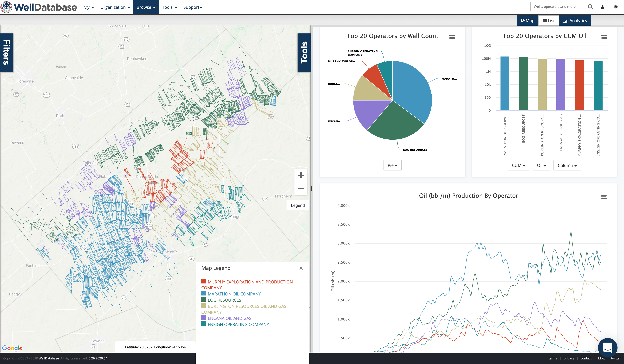The image size is (624, 364).
Task: Open the Browse menu
Action: click(146, 7)
